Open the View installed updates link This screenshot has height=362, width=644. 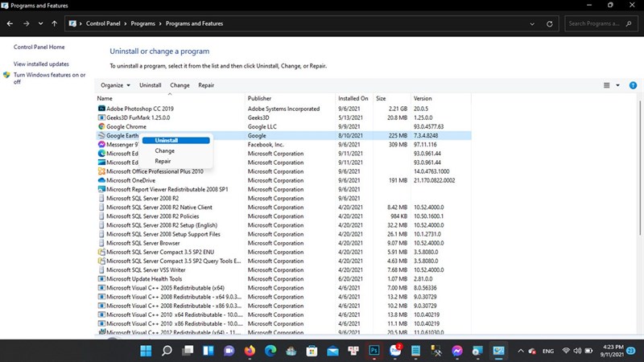[41, 64]
